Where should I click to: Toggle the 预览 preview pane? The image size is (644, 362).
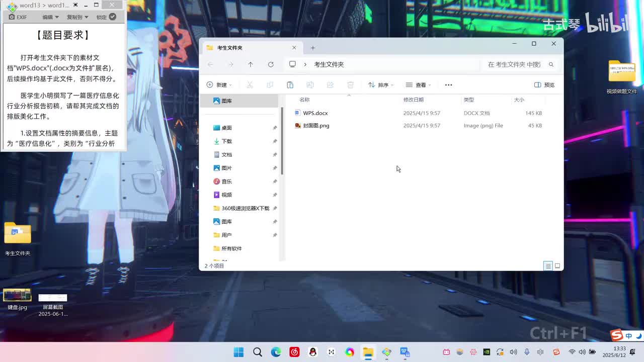544,85
